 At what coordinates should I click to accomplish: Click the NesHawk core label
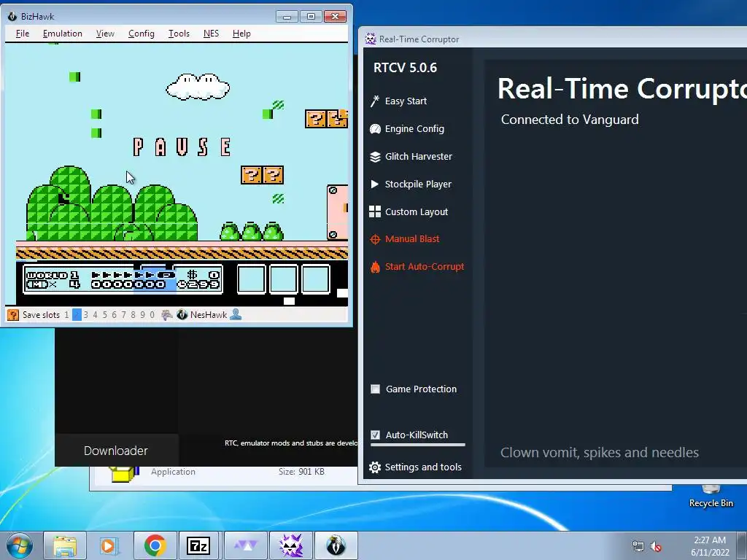coord(209,315)
